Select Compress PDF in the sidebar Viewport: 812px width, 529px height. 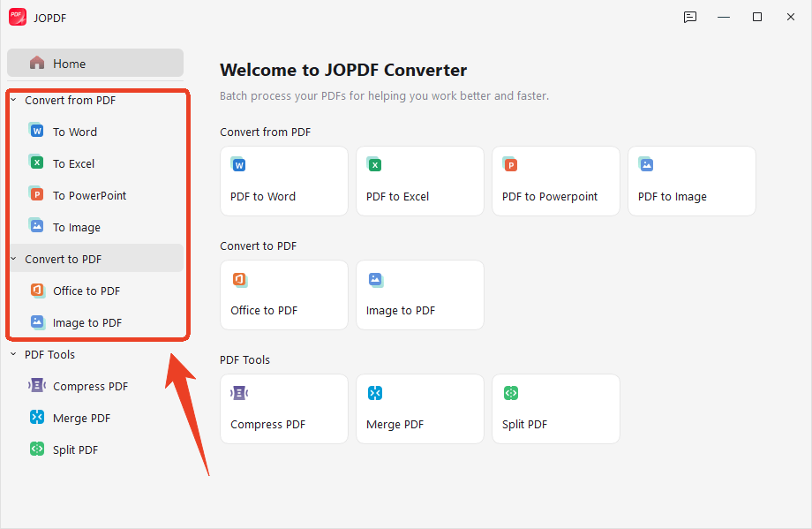coord(95,387)
